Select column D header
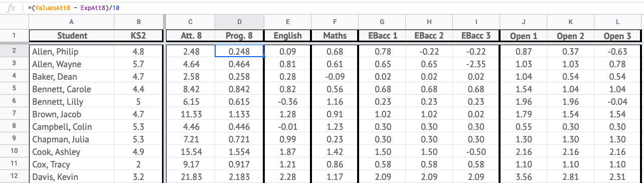Image resolution: width=644 pixels, height=183 pixels. (x=239, y=22)
